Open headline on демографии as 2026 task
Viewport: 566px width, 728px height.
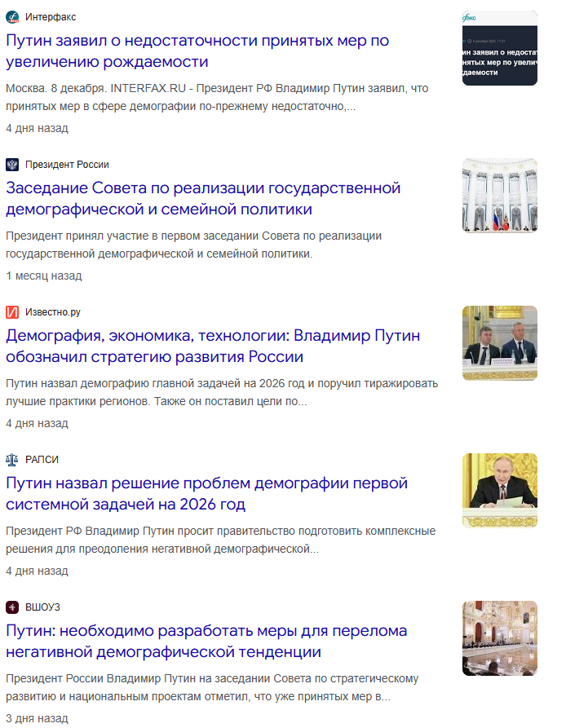pyautogui.click(x=206, y=493)
